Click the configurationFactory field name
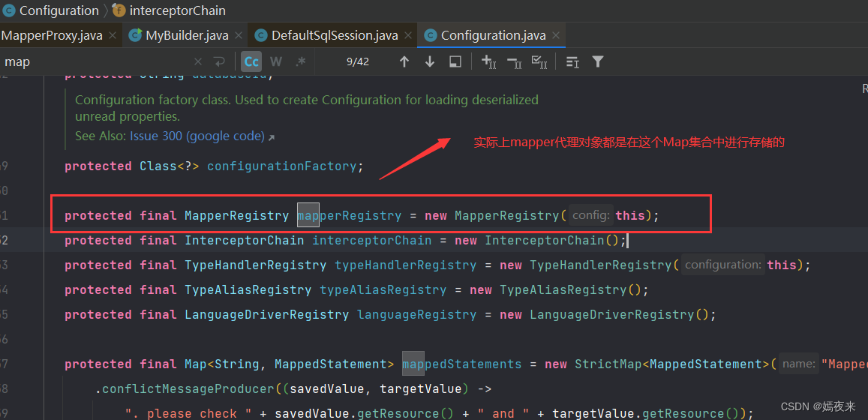This screenshot has width=868, height=420. (282, 166)
